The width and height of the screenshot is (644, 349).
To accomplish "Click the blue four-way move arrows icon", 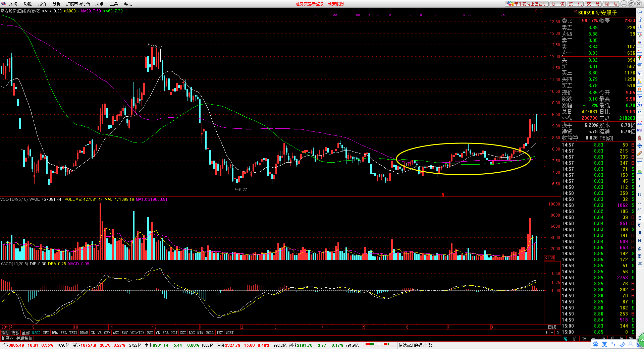I will [x=640, y=146].
